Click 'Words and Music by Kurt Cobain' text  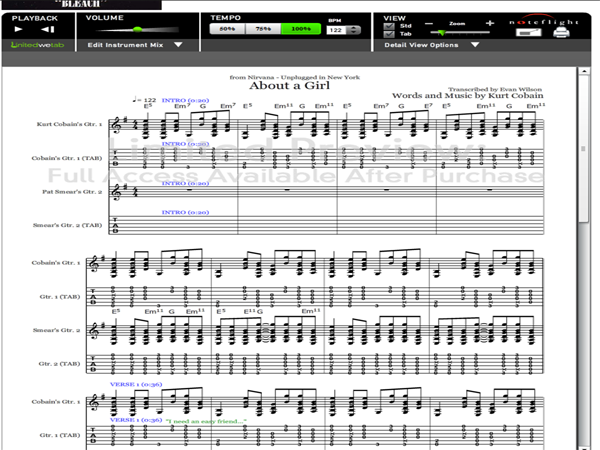tap(467, 96)
